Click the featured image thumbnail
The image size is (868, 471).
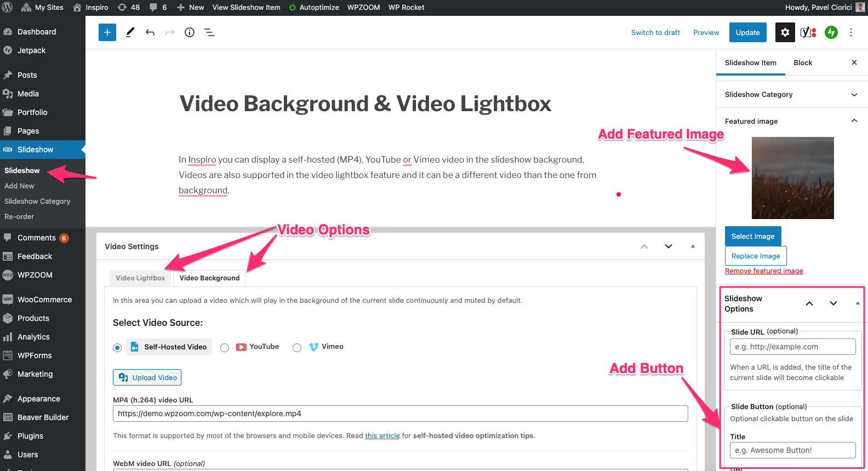tap(792, 178)
